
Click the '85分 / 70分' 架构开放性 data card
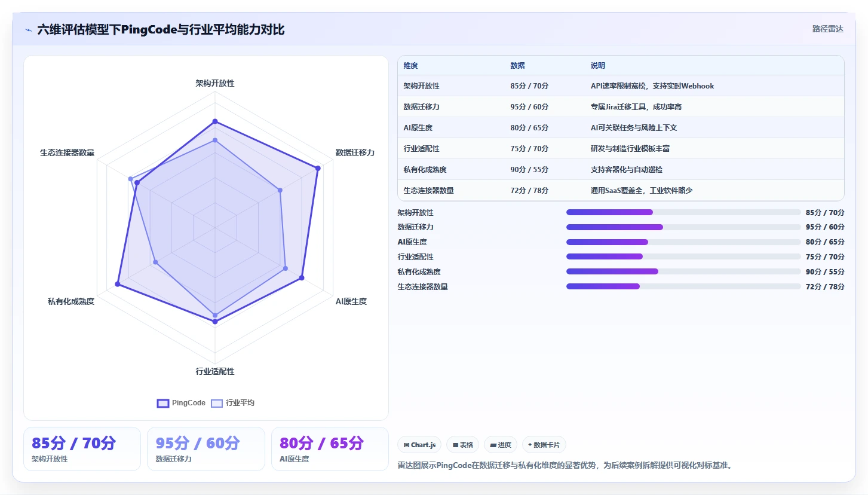(x=82, y=449)
